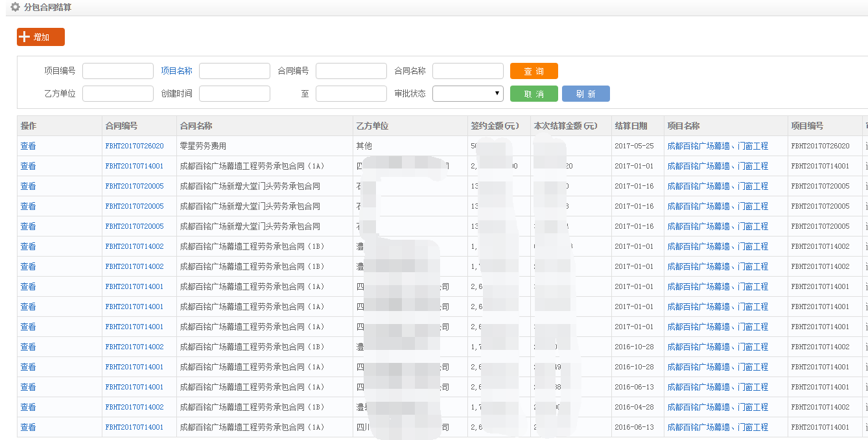The image size is (868, 440).
Task: Click 项目名称 link in the 2017-05-25 row
Action: click(717, 146)
